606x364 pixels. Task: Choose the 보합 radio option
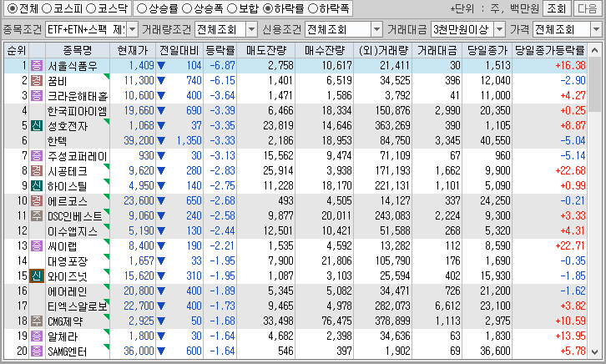pyautogui.click(x=232, y=8)
